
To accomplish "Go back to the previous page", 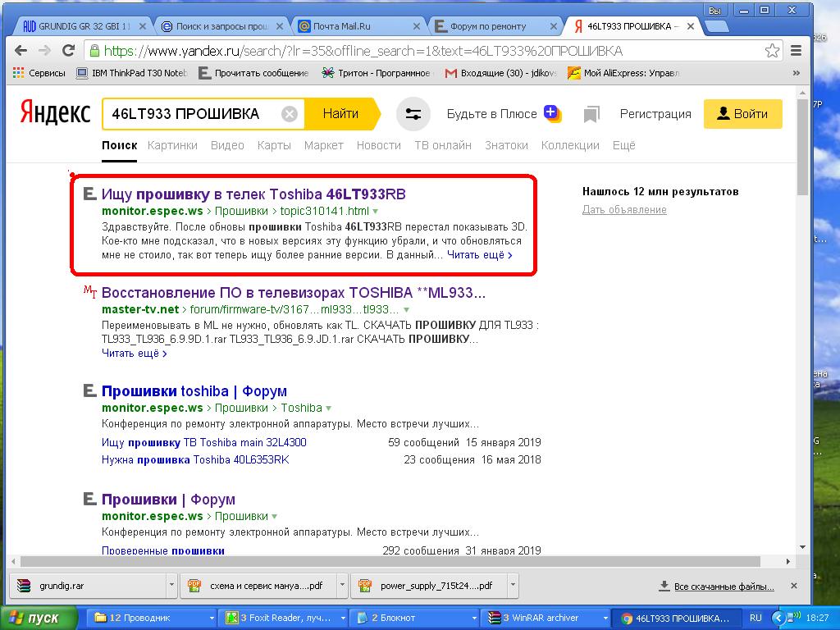I will tap(21, 51).
